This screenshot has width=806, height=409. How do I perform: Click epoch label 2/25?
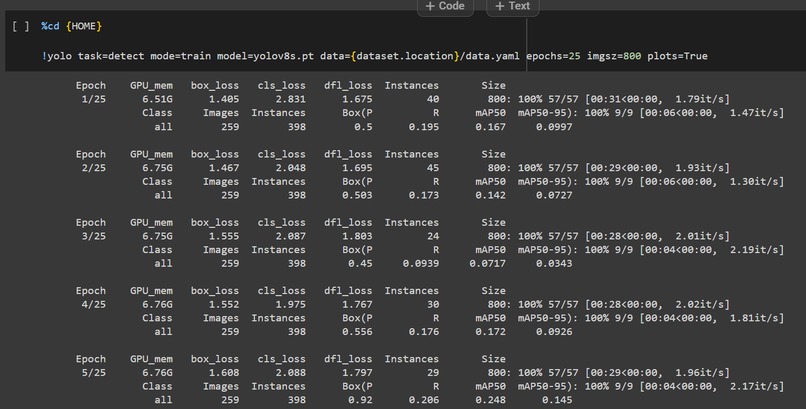coord(94,168)
